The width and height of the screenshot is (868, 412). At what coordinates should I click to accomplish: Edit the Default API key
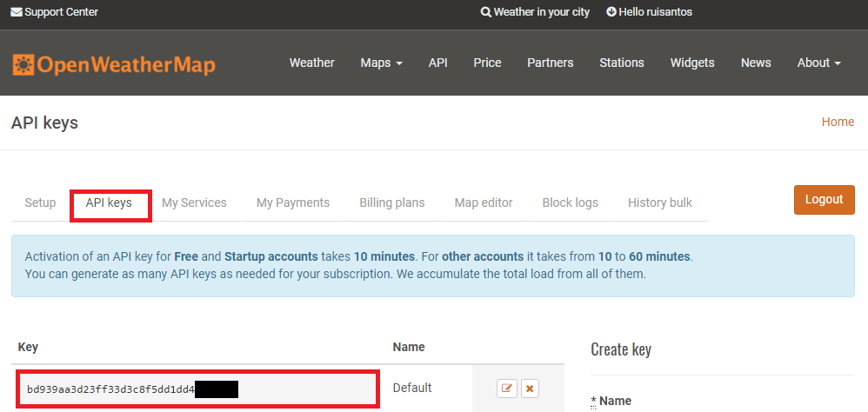(x=506, y=389)
